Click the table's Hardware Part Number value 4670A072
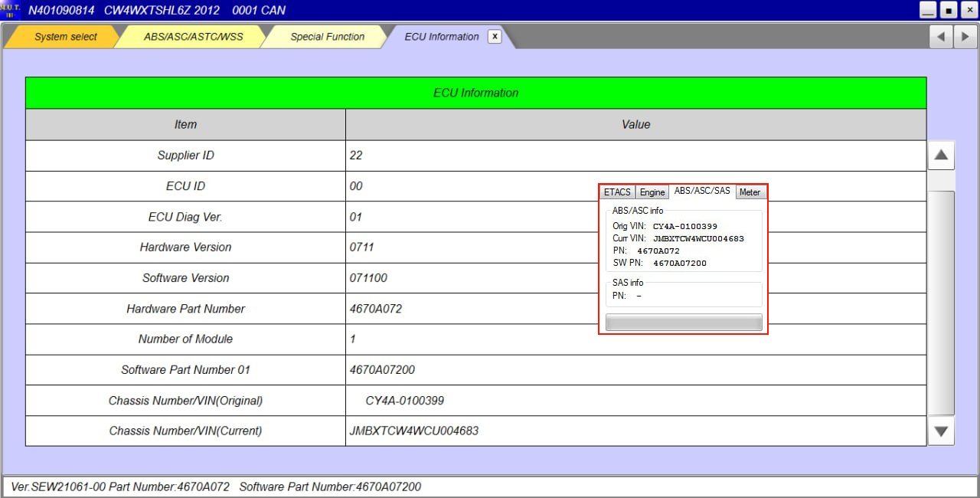The image size is (980, 498). (375, 309)
